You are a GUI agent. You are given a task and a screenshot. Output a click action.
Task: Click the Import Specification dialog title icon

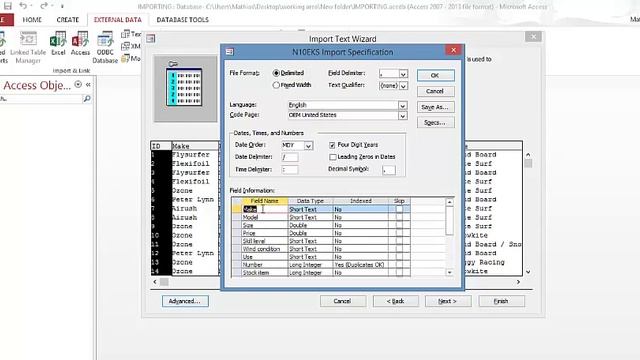(x=229, y=52)
